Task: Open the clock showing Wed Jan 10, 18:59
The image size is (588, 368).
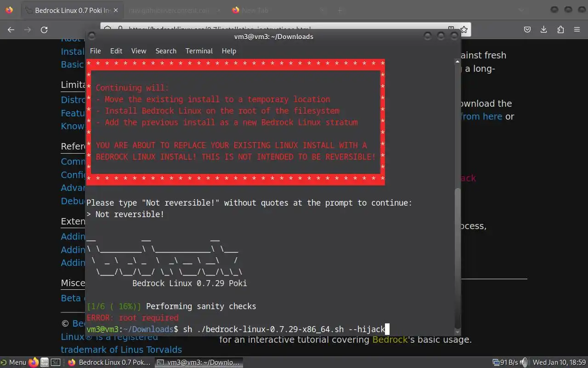Action: (559, 362)
